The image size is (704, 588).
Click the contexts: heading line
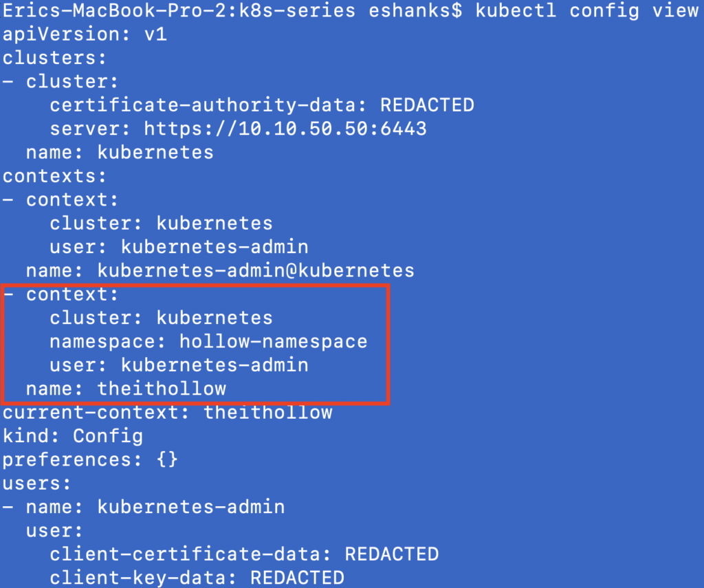55,175
